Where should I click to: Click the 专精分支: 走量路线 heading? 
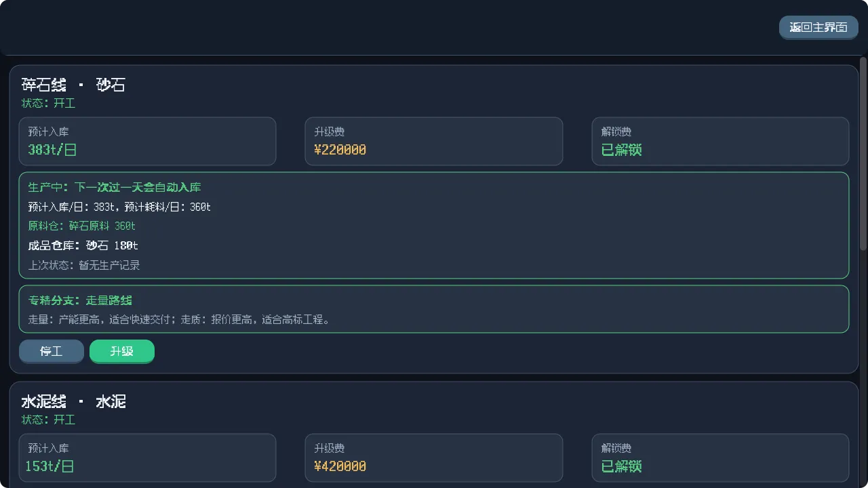coord(80,300)
